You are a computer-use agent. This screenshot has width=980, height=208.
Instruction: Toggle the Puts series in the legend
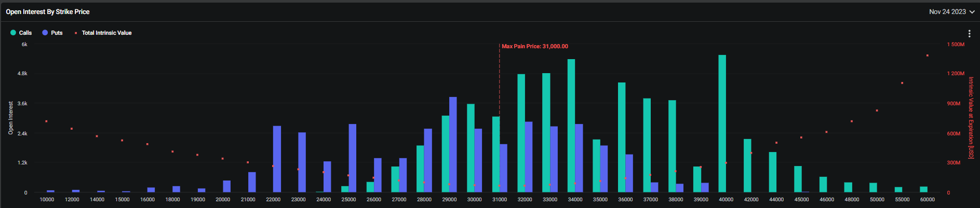coord(57,33)
